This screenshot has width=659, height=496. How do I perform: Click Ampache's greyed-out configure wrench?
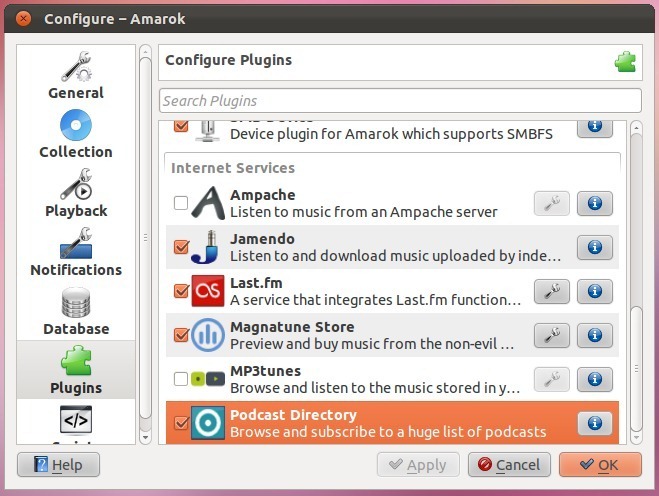552,203
